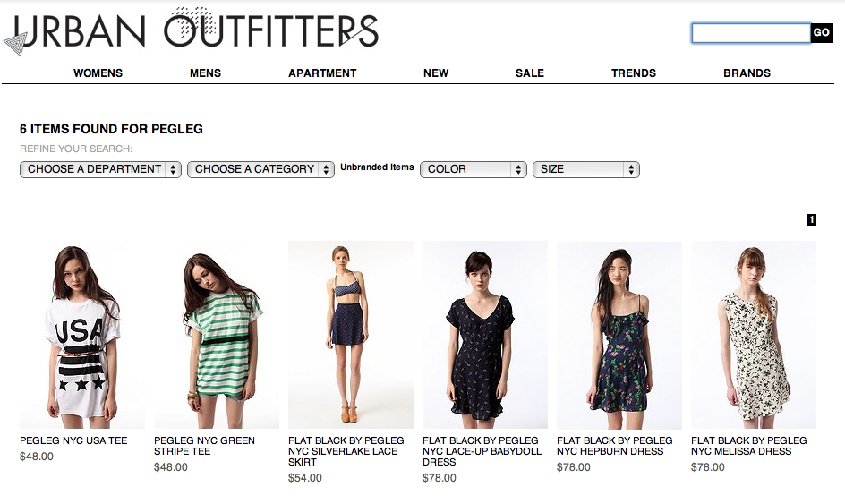Open the Green Stripe Tee product image
The image size is (845, 504).
point(217,335)
